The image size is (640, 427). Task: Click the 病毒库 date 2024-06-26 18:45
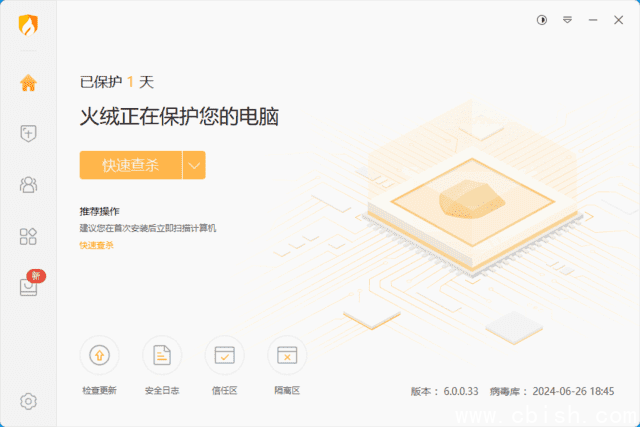tap(573, 391)
